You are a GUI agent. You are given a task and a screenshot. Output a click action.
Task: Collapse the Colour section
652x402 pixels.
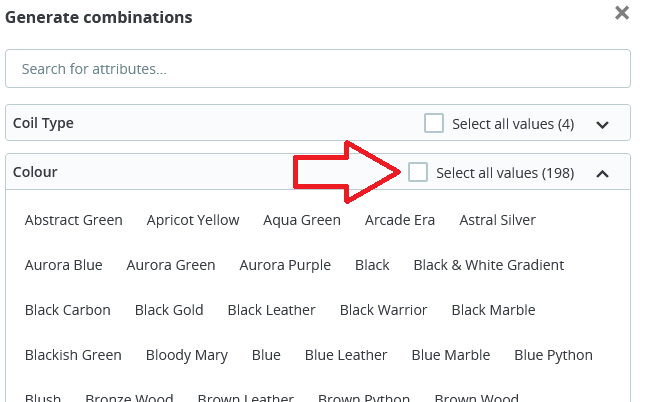pos(602,174)
